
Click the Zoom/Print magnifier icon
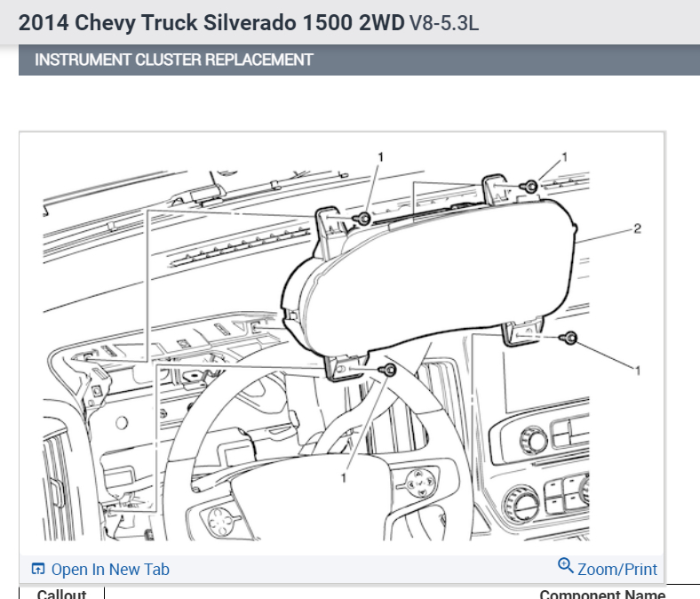[x=565, y=565]
